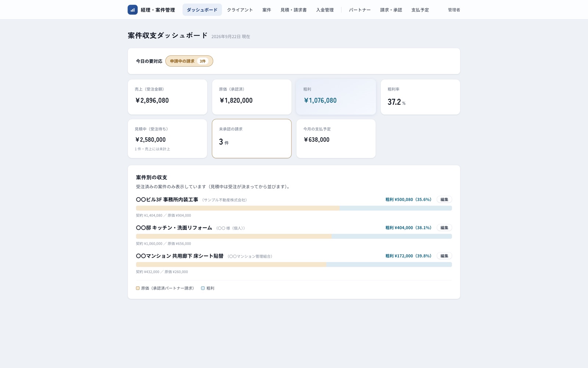This screenshot has height=368, width=588.
Task: Click the 粗利率 37.2% card
Action: click(x=420, y=97)
